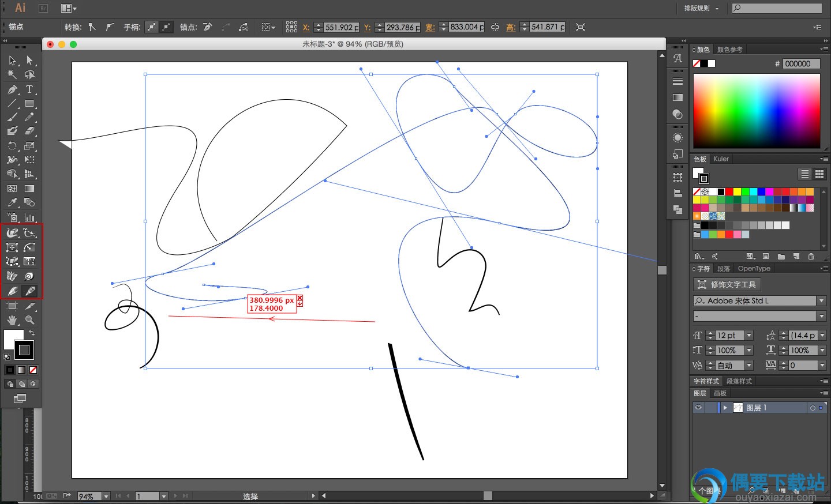Toggle constrain width and height proportions link
Screen dimensions: 831x504
[x=495, y=27]
